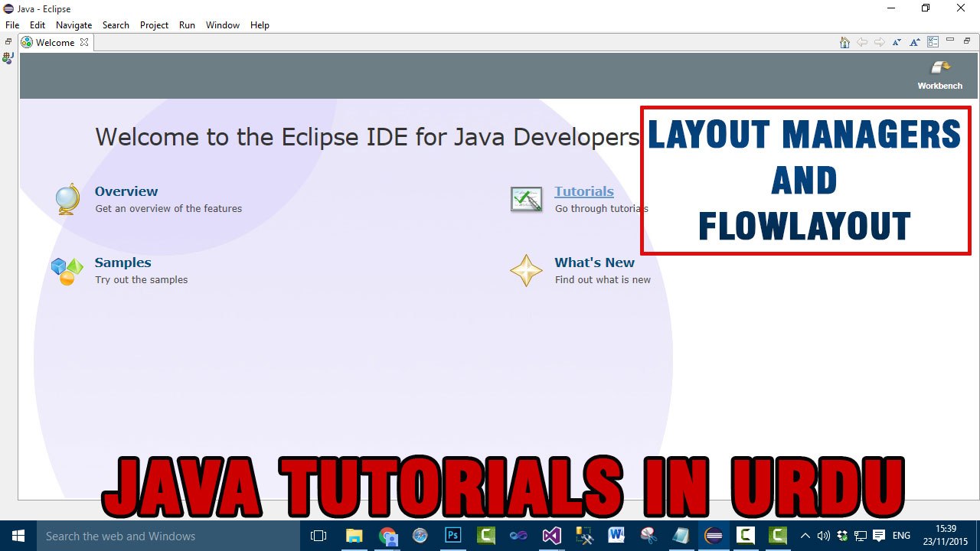Image resolution: width=980 pixels, height=551 pixels.
Task: Click the Home icon in Welcome toolbar
Action: pos(844,42)
